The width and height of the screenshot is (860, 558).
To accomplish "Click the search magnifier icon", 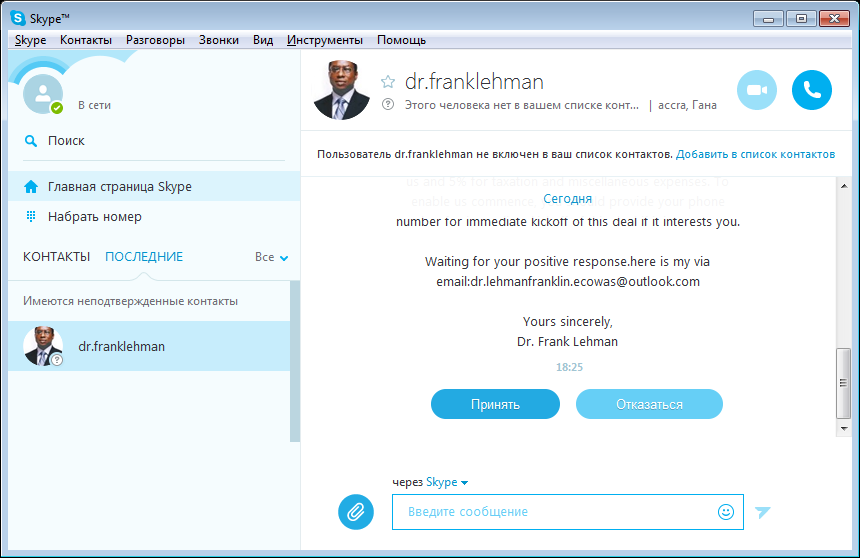I will 31,141.
